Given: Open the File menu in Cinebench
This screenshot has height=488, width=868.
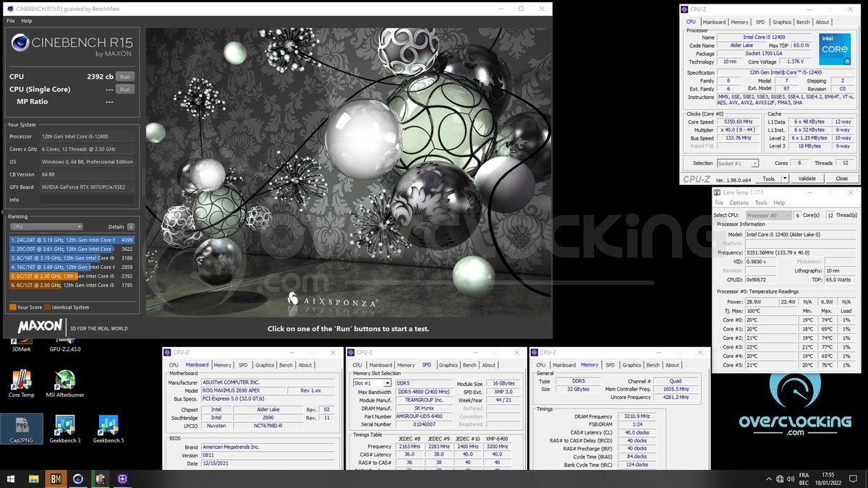Looking at the screenshot, I should pos(11,21).
